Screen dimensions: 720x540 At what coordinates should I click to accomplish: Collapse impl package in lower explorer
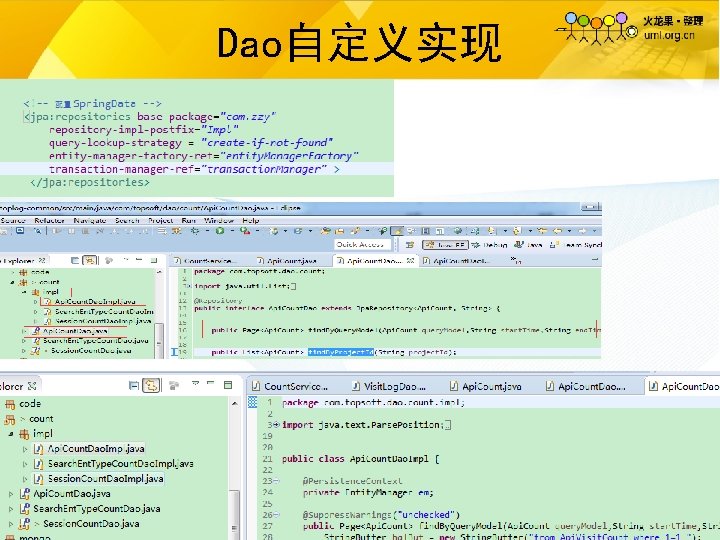pos(11,434)
